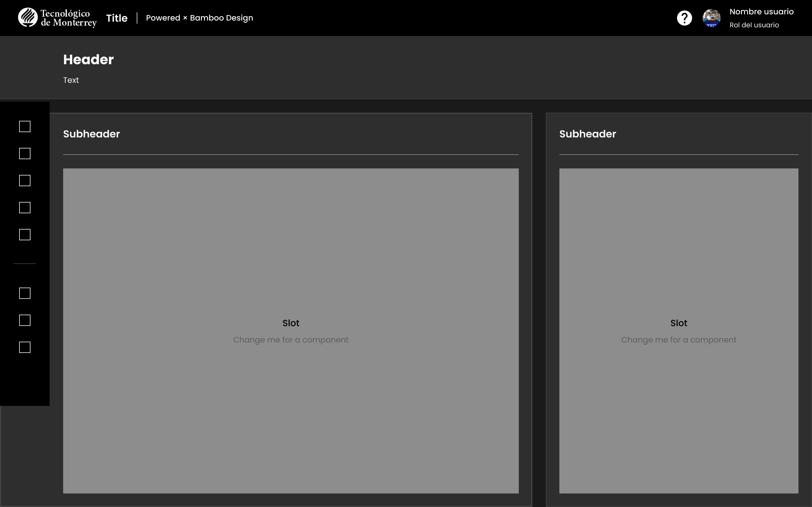Click the user avatar picture
812x507 pixels.
(711, 18)
